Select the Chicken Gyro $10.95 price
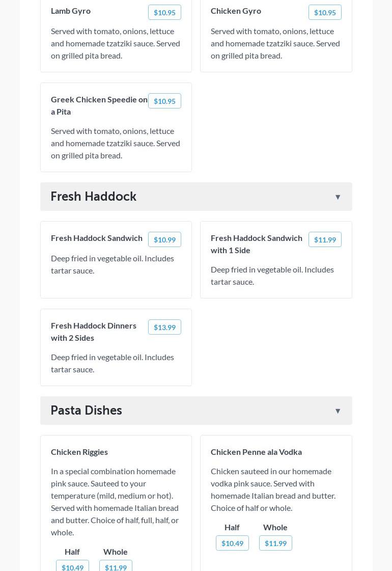 [325, 12]
